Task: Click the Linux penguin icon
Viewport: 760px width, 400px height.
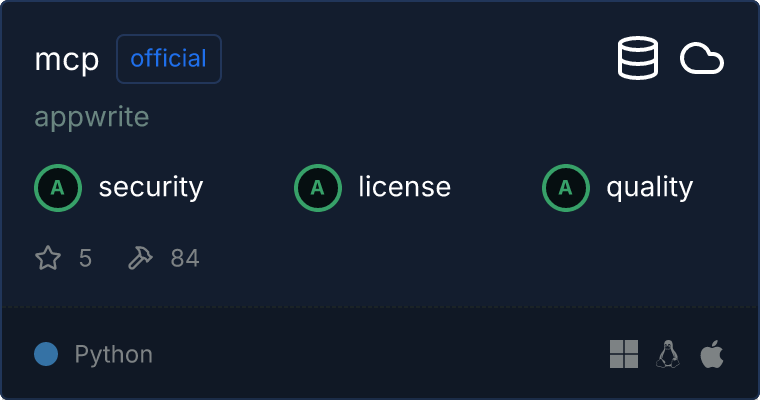Action: click(x=667, y=354)
